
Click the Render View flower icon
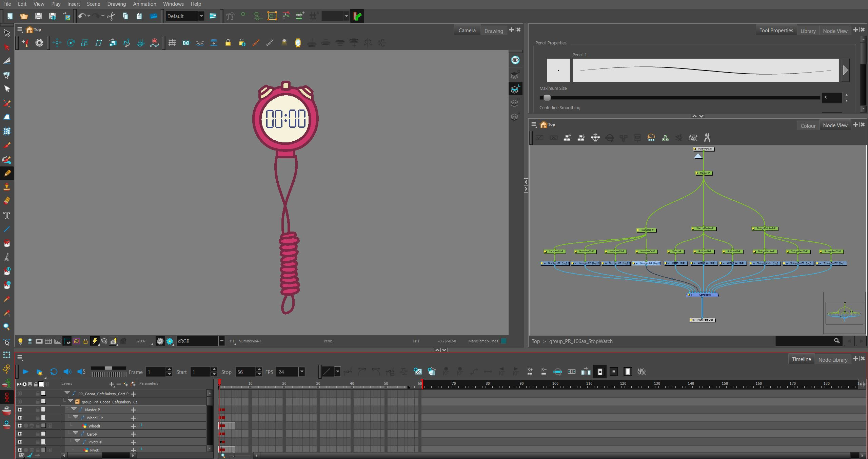pos(170,341)
